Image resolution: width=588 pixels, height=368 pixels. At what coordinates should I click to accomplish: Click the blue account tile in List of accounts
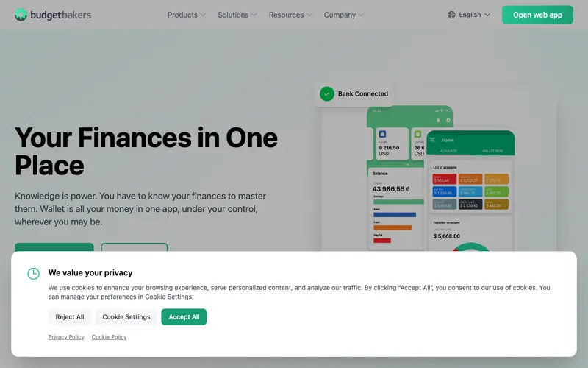(x=445, y=191)
